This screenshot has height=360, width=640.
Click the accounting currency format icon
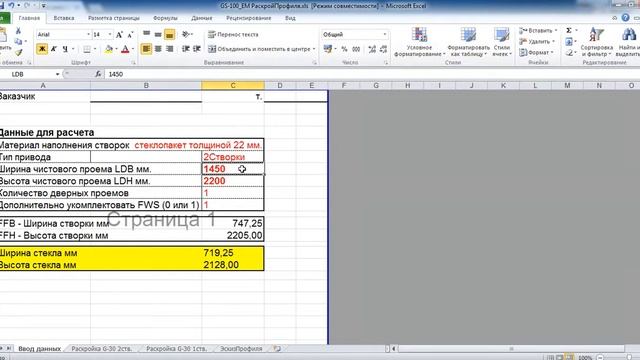pyautogui.click(x=327, y=49)
